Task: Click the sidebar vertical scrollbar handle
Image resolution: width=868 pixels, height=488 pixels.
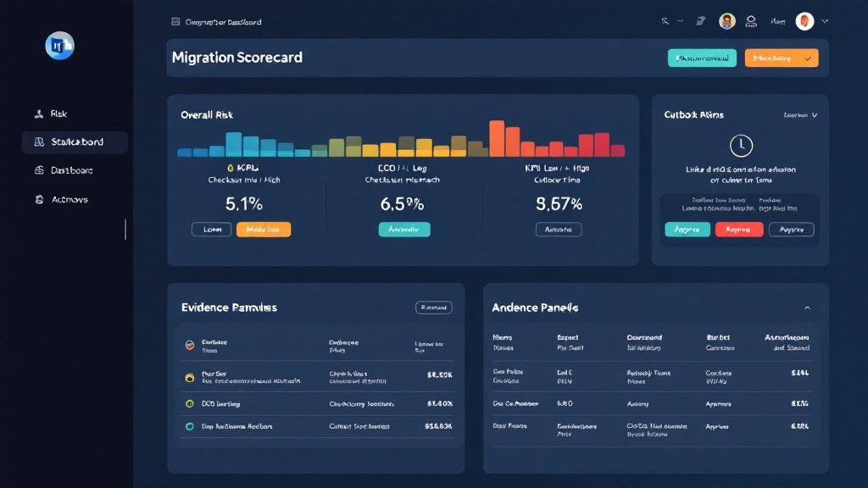Action: 125,230
